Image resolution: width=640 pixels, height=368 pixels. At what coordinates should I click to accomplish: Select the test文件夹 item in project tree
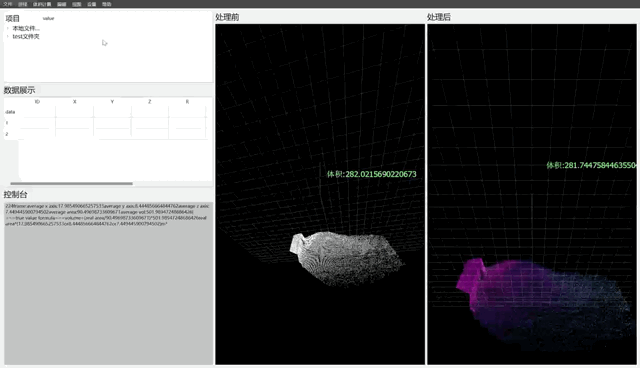click(26, 36)
